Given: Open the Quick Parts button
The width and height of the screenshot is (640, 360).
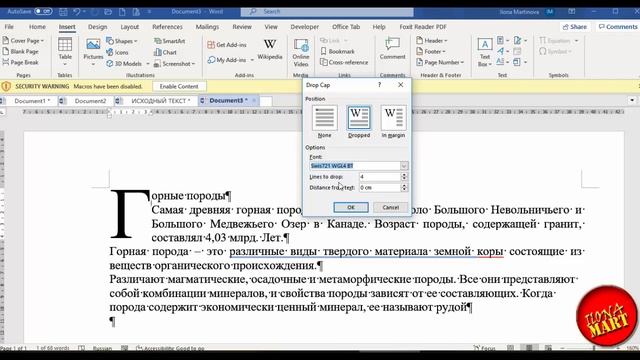Looking at the screenshot, I should (502, 40).
